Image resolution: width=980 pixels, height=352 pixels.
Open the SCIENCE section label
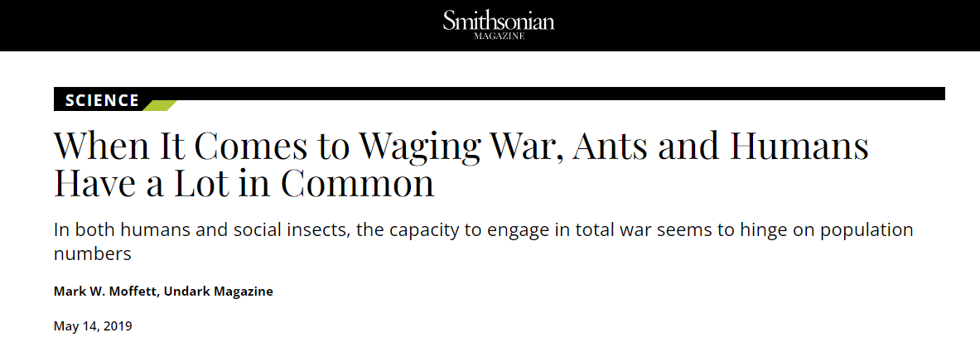102,101
